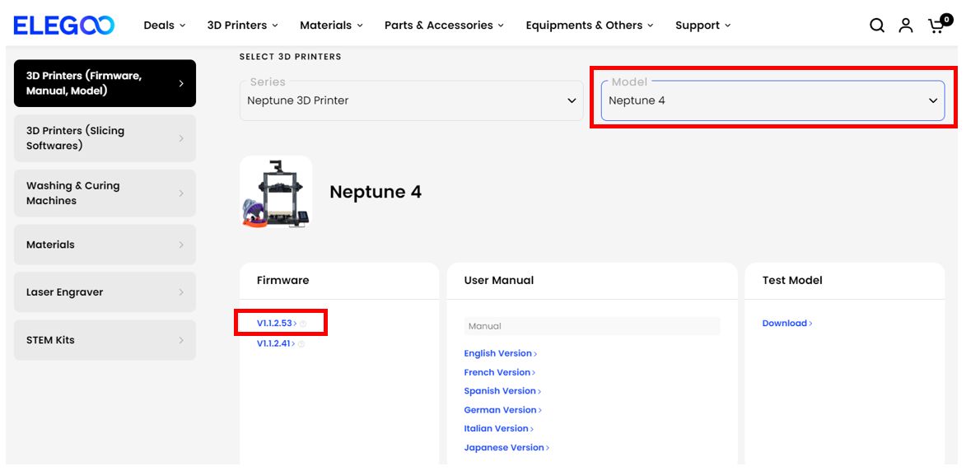Select 3D Printers (Slicing Softwares) sidebar tab
The width and height of the screenshot is (980, 471).
[x=105, y=138]
